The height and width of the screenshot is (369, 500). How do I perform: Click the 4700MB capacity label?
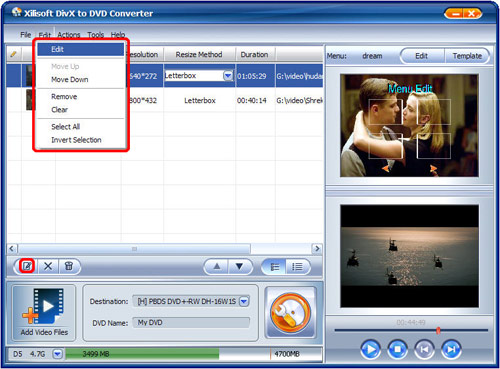tap(287, 354)
